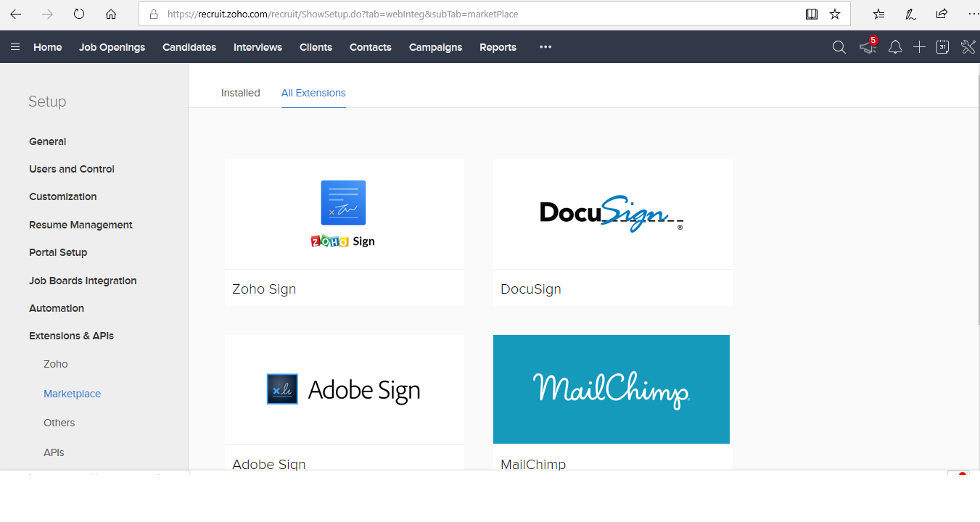Open Automation section
This screenshot has width=980, height=522.
tap(57, 308)
